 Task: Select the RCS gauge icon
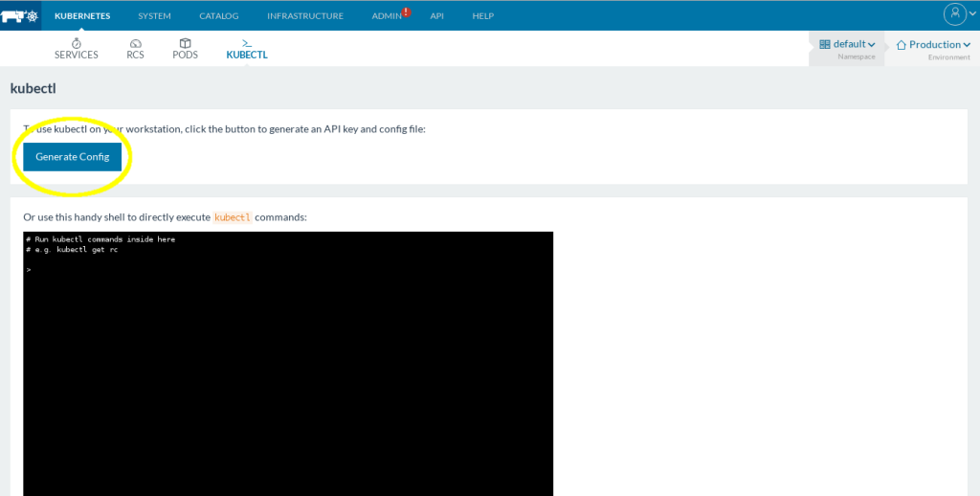135,43
